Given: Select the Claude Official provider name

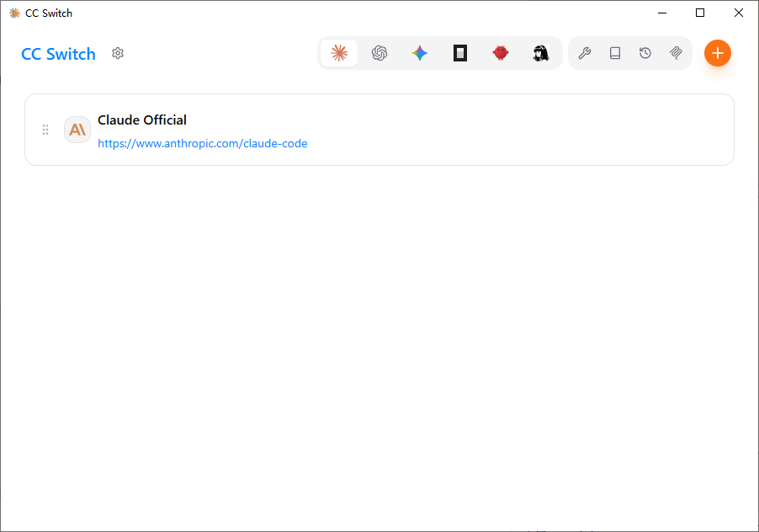Looking at the screenshot, I should pos(142,120).
